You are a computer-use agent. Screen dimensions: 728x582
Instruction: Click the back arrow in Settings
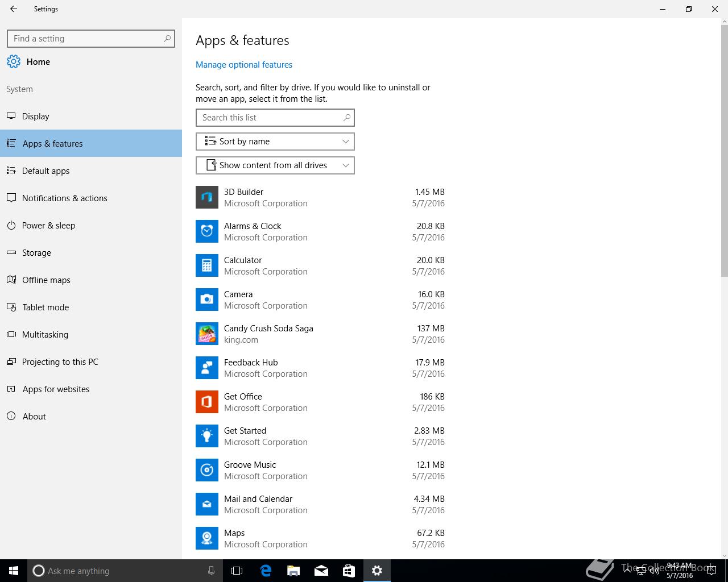tap(14, 9)
